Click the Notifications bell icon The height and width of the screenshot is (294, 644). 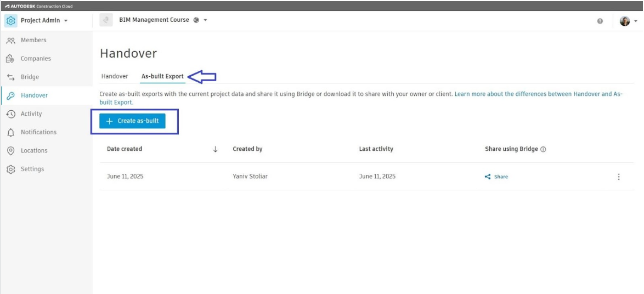tap(10, 132)
